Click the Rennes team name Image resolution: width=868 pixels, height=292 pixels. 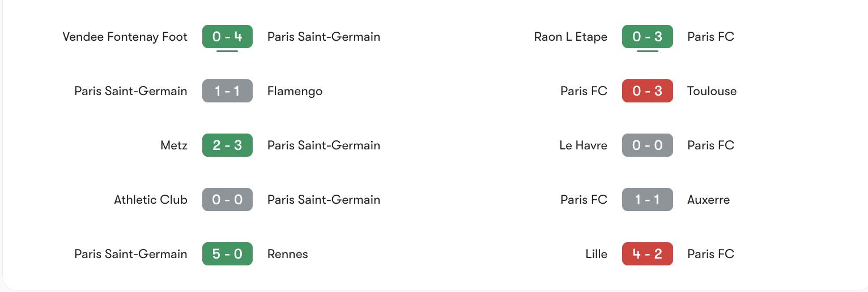(288, 254)
